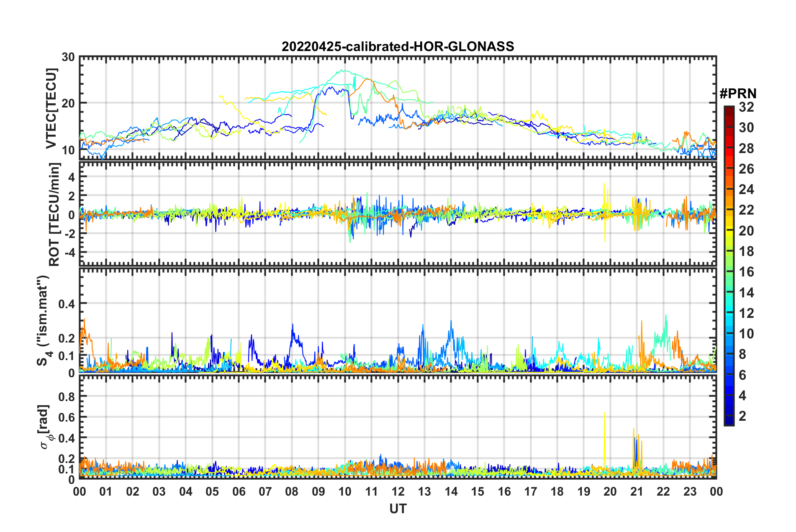Viewport: 796px width, 532px height.
Task: Click colorbar tick label 24
Action: 746,189
